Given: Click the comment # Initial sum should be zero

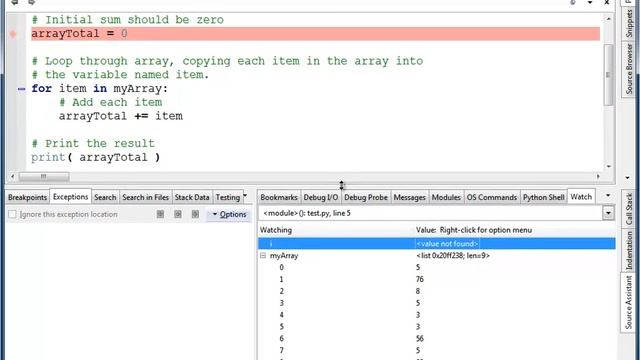Looking at the screenshot, I should pos(128,20).
